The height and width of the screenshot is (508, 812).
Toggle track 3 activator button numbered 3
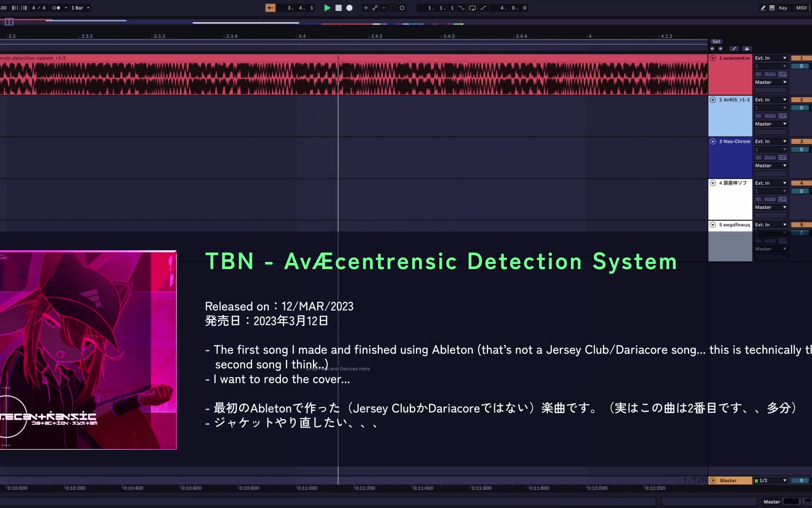tap(801, 142)
